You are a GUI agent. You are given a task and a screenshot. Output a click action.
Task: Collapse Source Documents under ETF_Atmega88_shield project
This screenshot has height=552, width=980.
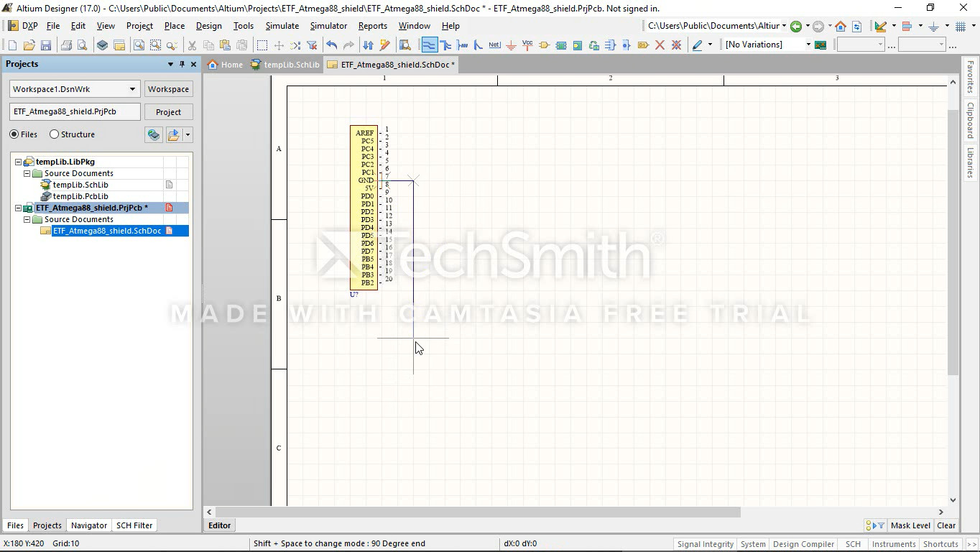[x=27, y=220]
